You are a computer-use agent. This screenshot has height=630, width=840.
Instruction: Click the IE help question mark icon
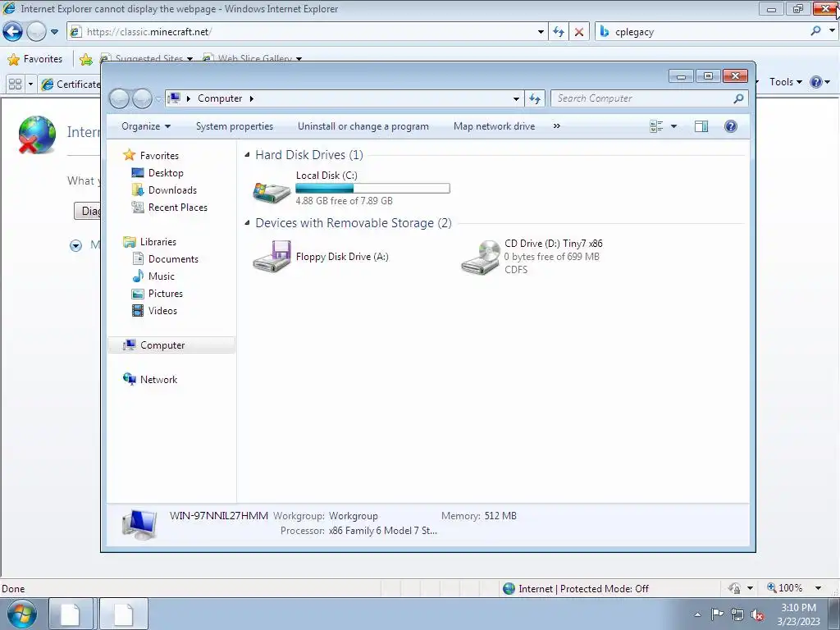coord(816,82)
